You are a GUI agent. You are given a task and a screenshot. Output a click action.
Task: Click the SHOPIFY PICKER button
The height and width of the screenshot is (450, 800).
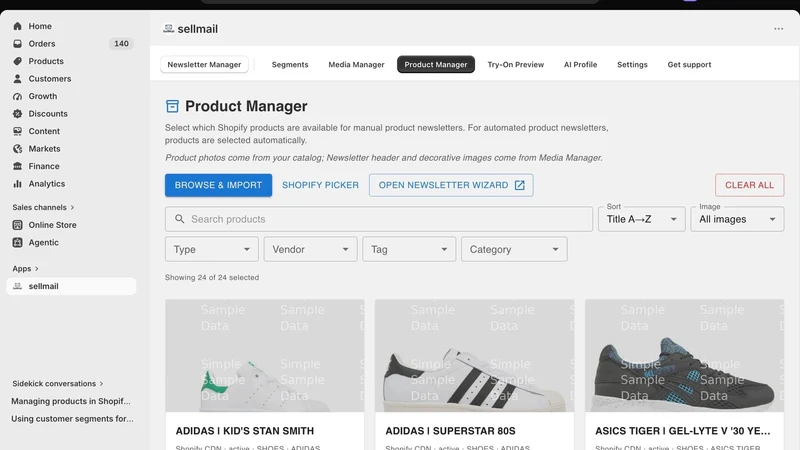click(x=320, y=185)
